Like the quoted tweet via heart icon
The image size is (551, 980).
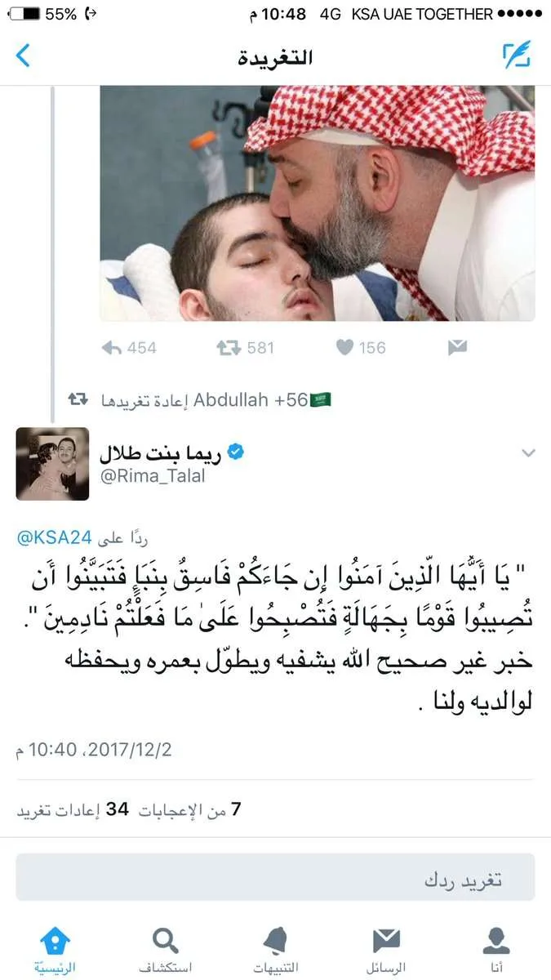click(361, 348)
